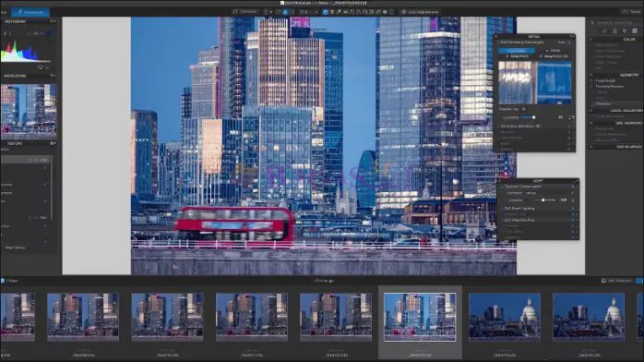This screenshot has width=644, height=362.
Task: Activate the magnifier loupe tool icon in DETAIL
Action: [x=524, y=109]
